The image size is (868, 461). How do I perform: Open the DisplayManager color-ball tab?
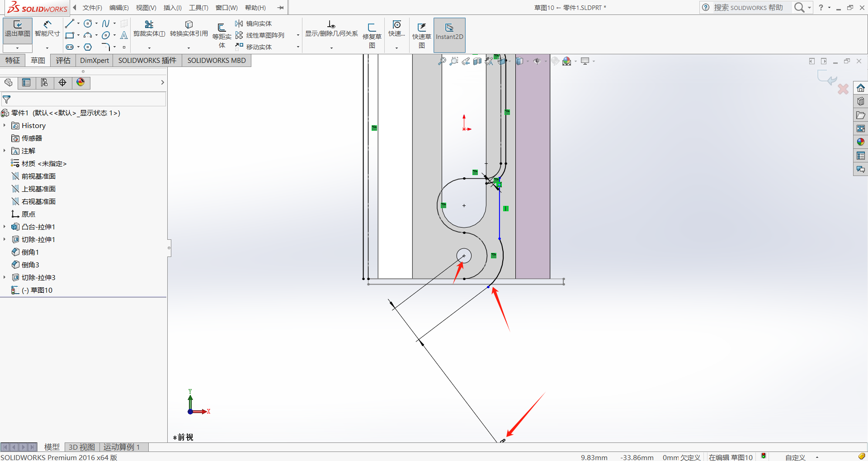click(x=80, y=82)
